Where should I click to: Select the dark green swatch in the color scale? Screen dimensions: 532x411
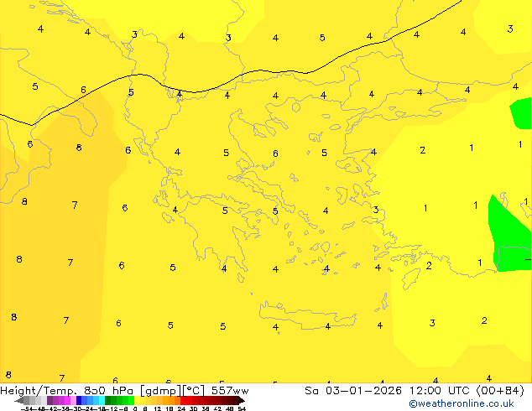coord(108,400)
